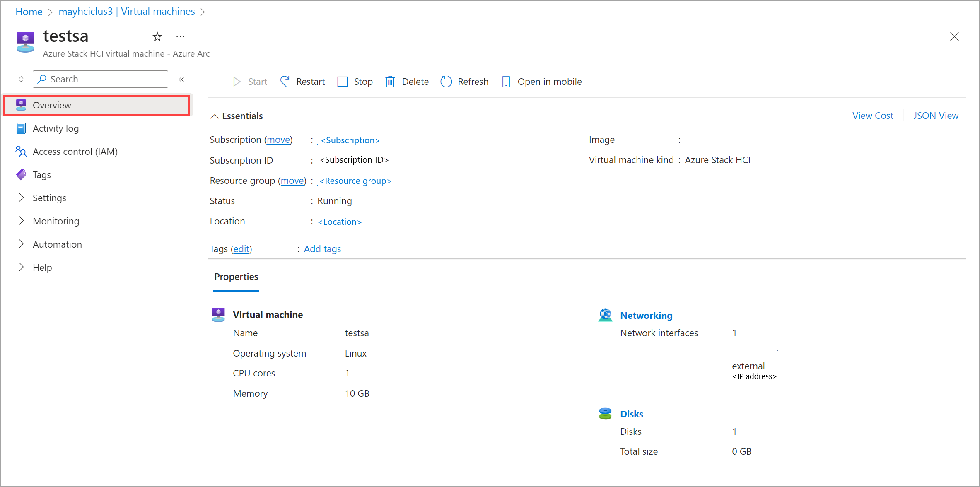Collapse the Essentials section
The width and height of the screenshot is (980, 487).
(x=215, y=116)
